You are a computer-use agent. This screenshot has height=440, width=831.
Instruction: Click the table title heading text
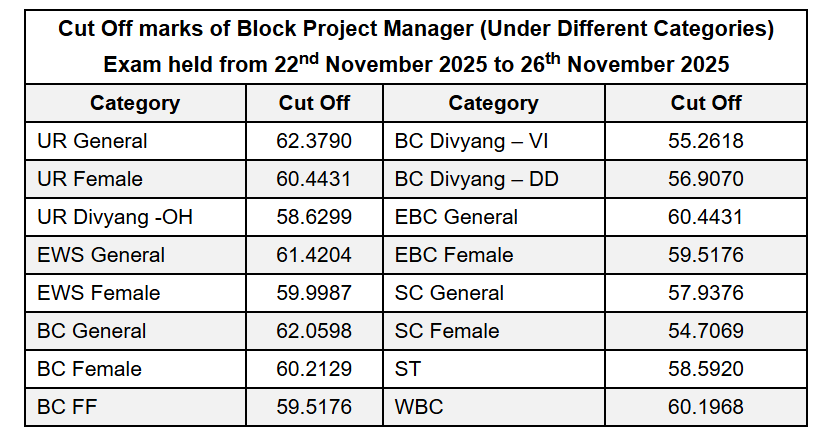416,30
